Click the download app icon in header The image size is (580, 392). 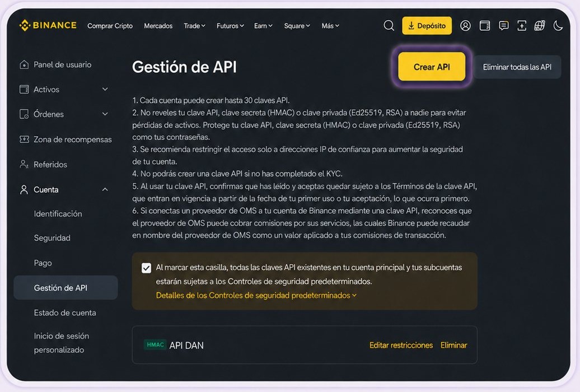pyautogui.click(x=522, y=26)
